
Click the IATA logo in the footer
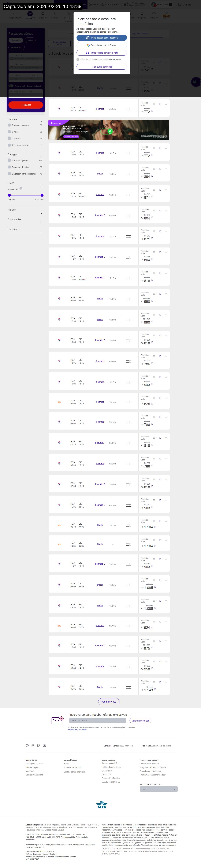[102, 805]
